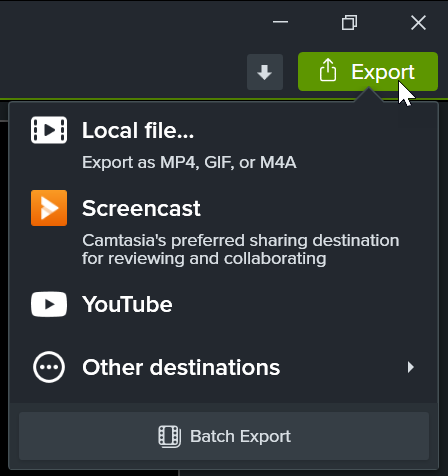Click the YouTube play icon
Image resolution: width=448 pixels, height=476 pixels.
pos(49,304)
